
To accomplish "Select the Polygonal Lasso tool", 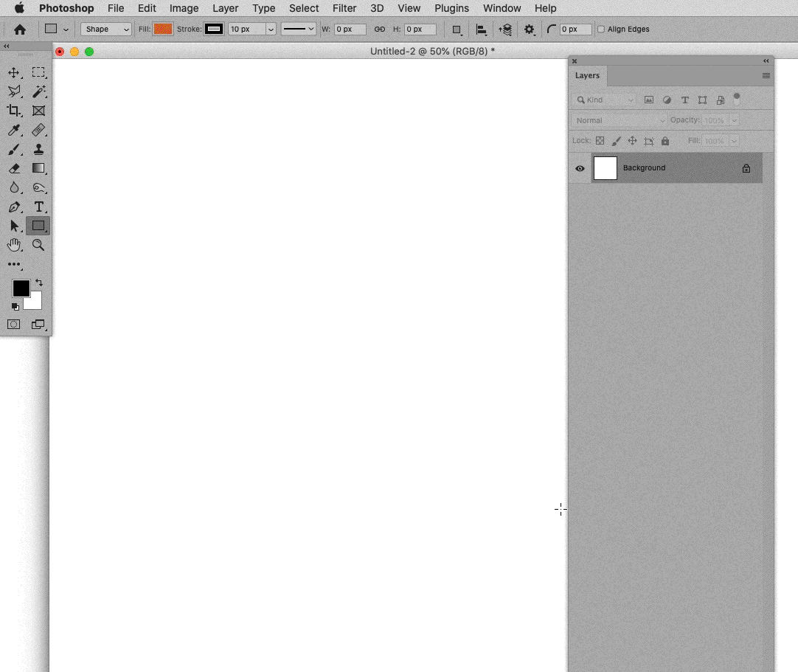I will [x=14, y=91].
